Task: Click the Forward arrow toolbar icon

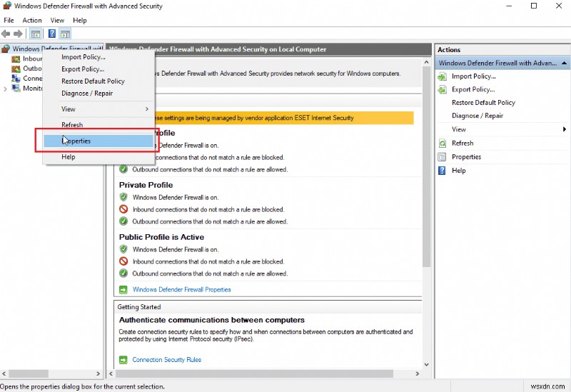Action: coord(18,34)
